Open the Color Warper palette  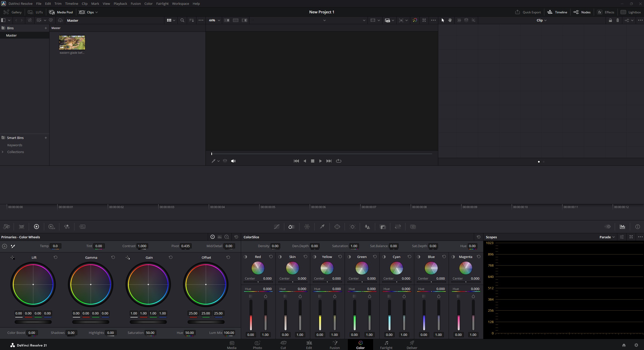pos(307,227)
